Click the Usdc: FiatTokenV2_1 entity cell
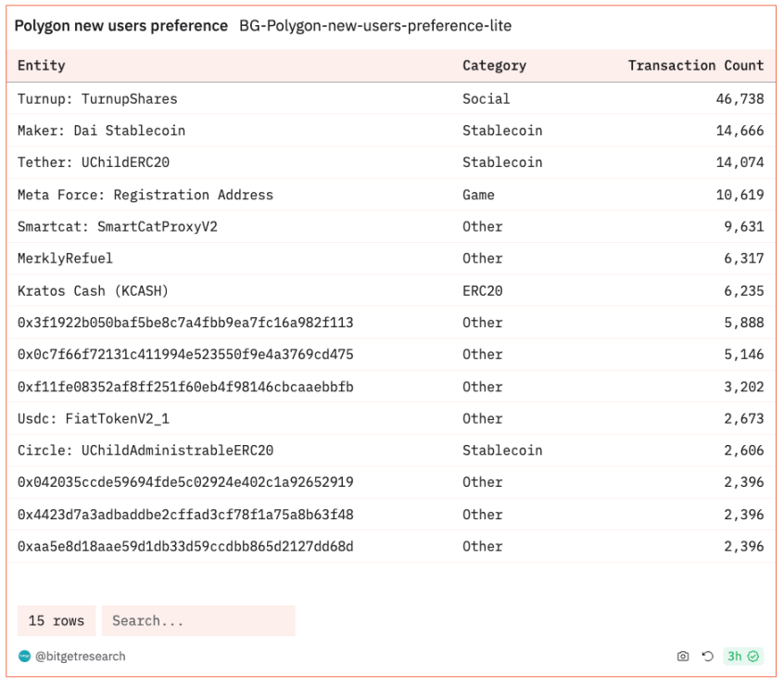 tap(94, 418)
